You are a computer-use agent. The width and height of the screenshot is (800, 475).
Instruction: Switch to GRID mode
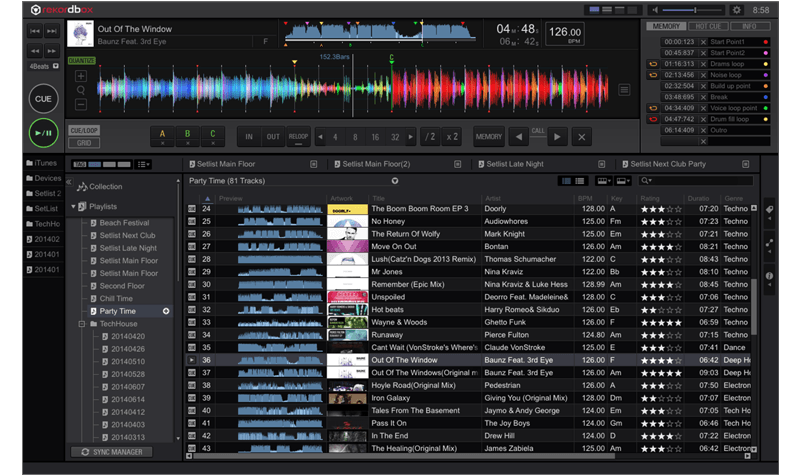tap(84, 143)
